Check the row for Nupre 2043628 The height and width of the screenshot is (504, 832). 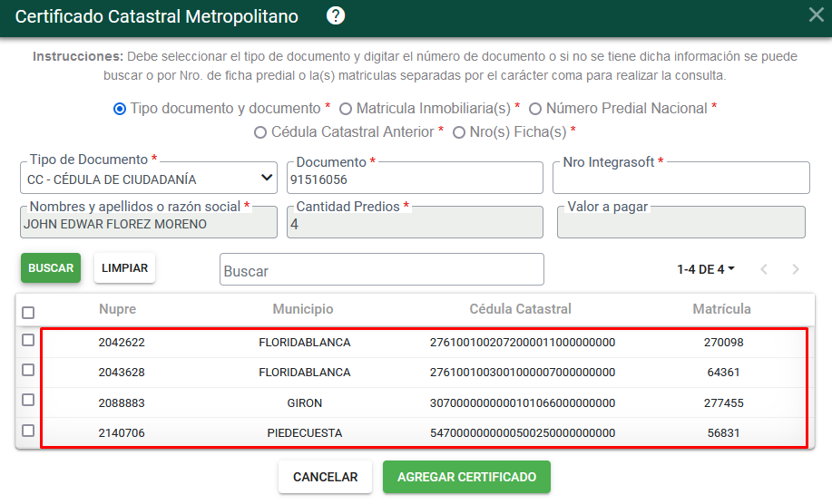28,370
